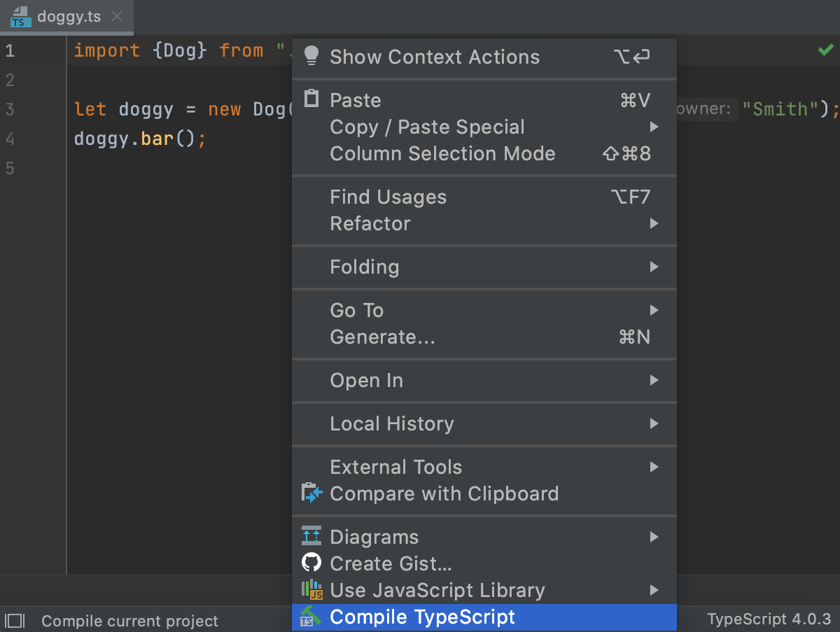This screenshot has height=632, width=840.
Task: Click the TypeScript 4.0.3 status widget
Action: pyautogui.click(x=768, y=619)
